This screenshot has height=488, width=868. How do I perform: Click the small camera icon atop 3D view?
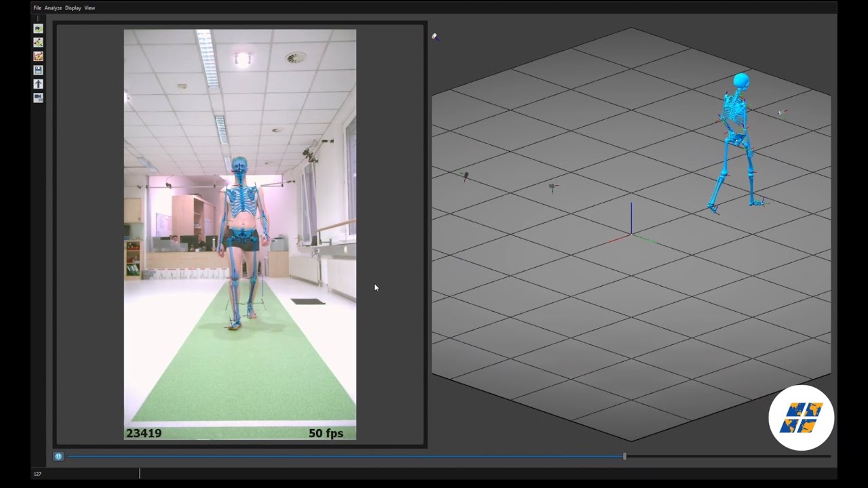click(x=435, y=37)
